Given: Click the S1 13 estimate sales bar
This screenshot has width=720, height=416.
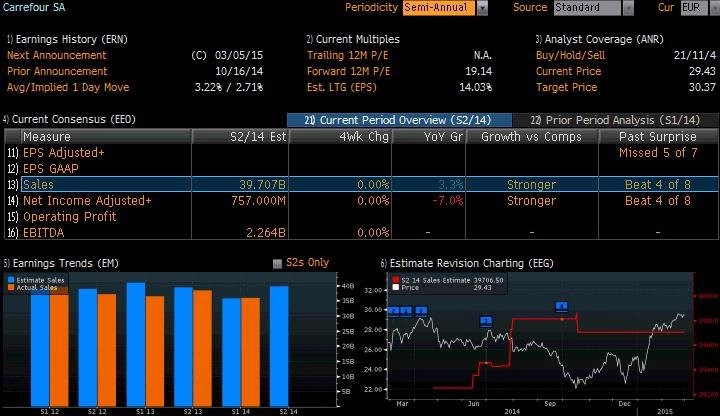Looking at the screenshot, I should click(136, 344).
